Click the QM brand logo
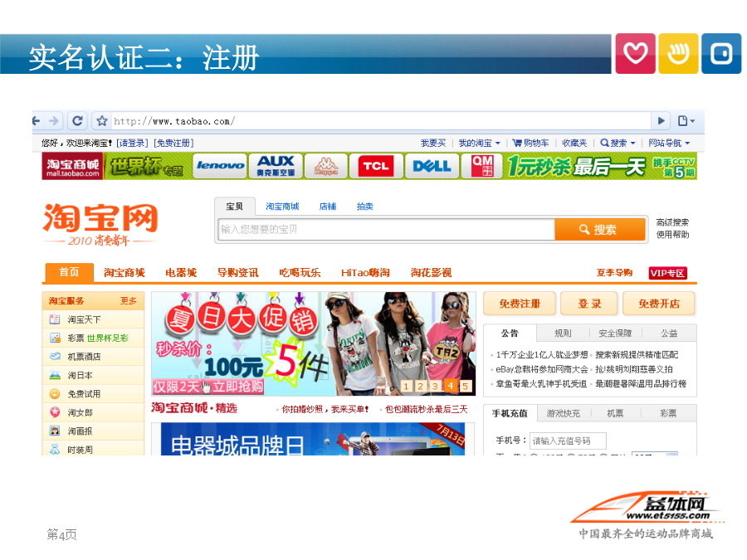The height and width of the screenshot is (560, 747). [481, 166]
